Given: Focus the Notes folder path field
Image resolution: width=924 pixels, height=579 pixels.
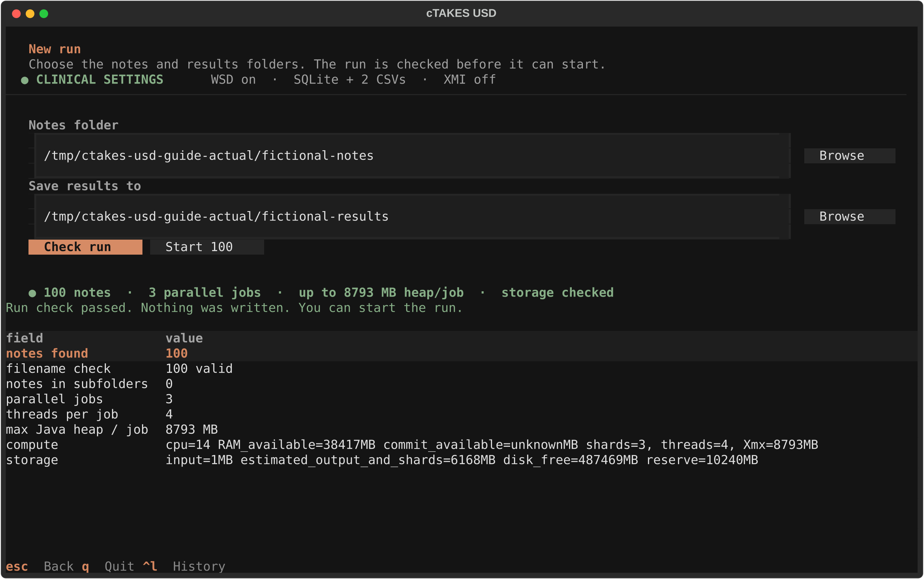Looking at the screenshot, I should (412, 156).
